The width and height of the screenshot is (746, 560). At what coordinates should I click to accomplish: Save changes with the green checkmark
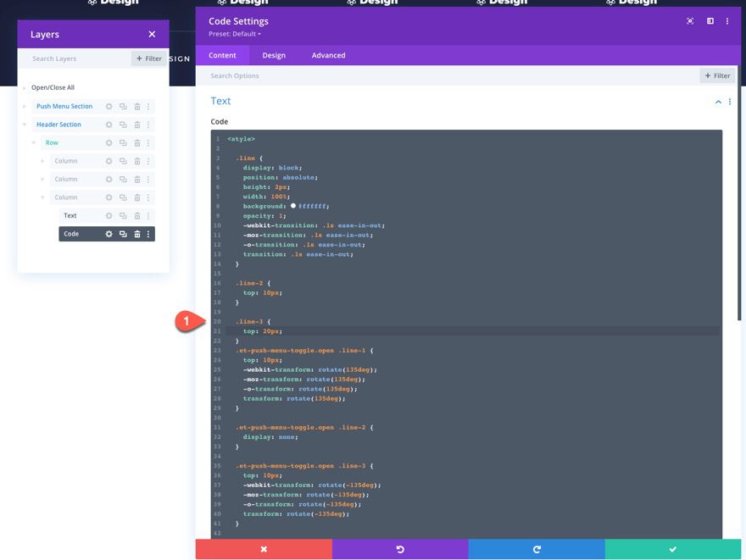(674, 549)
